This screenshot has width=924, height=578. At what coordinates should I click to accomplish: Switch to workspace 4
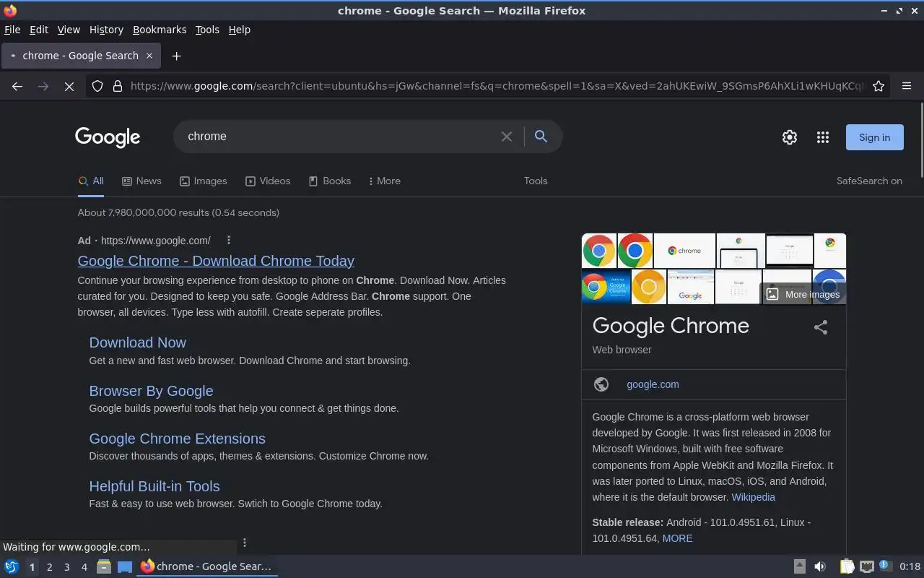84,567
